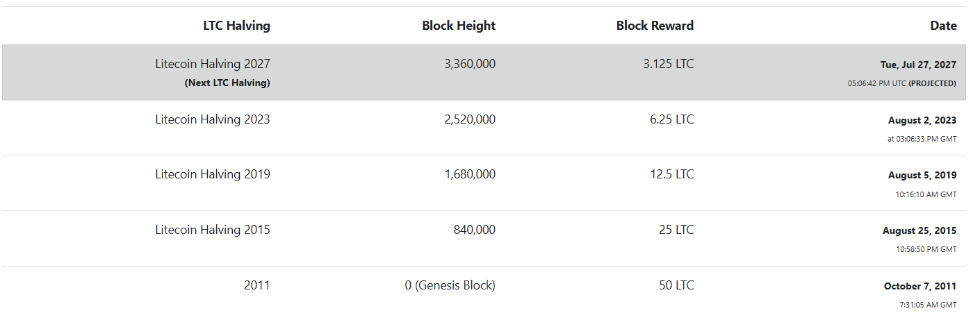The height and width of the screenshot is (320, 980).
Task: Select the Litecoin Halving 2023 entry
Action: (213, 119)
